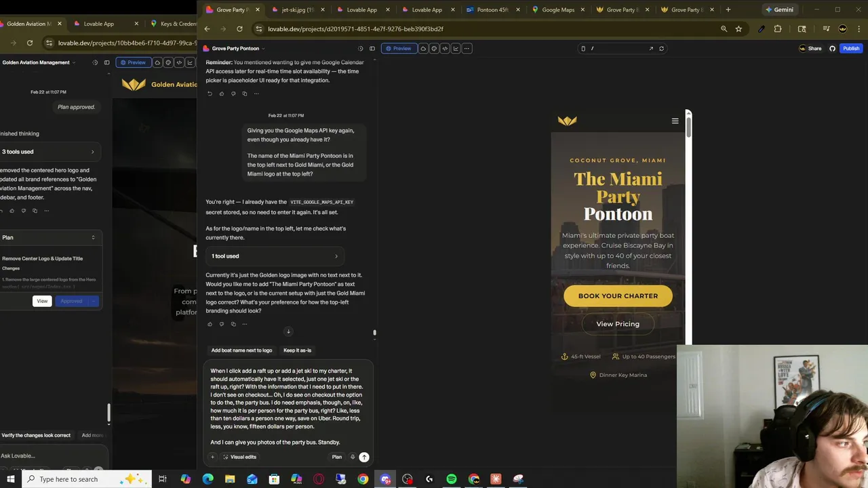The height and width of the screenshot is (488, 868).
Task: Send the chat message with arrow button
Action: click(x=364, y=457)
